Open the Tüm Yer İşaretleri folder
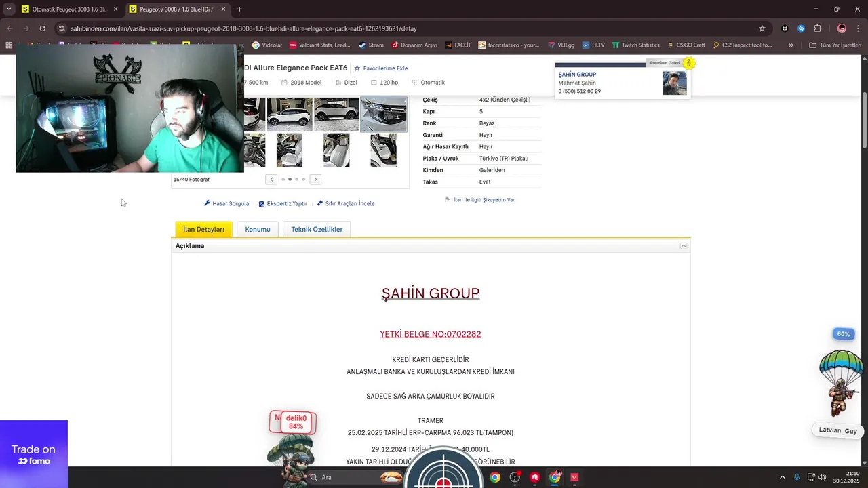 (x=835, y=45)
